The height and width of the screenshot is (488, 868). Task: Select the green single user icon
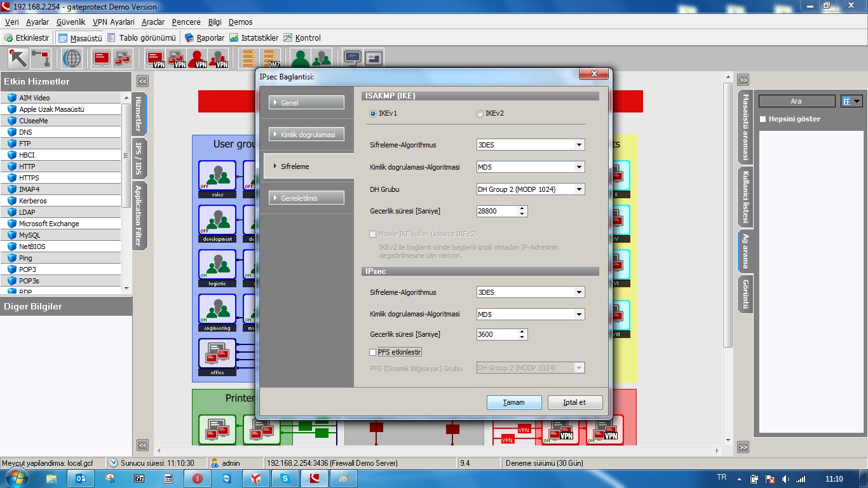click(x=301, y=59)
